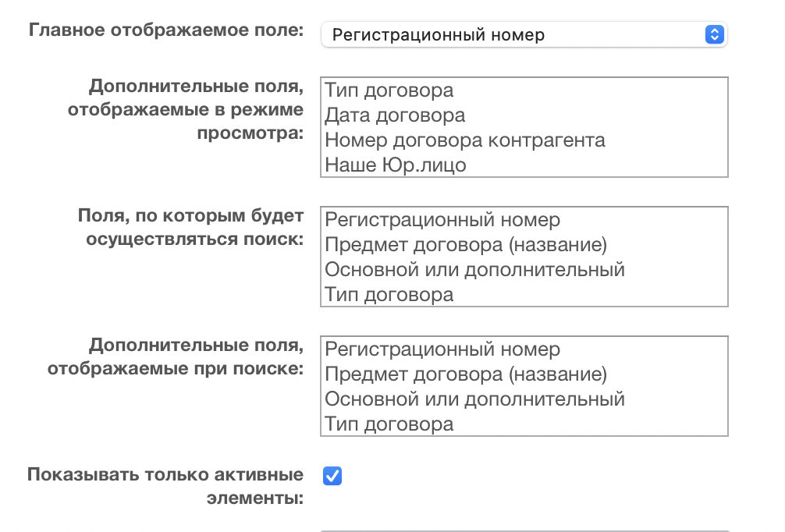Select Основной или дополнительный in search fields

click(x=475, y=270)
